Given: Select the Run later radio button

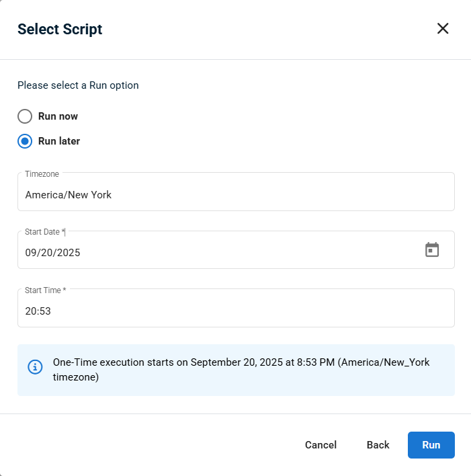Looking at the screenshot, I should (x=25, y=141).
